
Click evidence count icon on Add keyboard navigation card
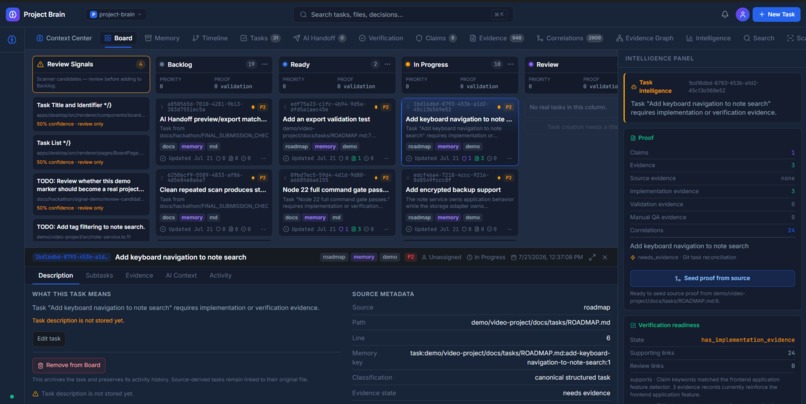[479, 158]
